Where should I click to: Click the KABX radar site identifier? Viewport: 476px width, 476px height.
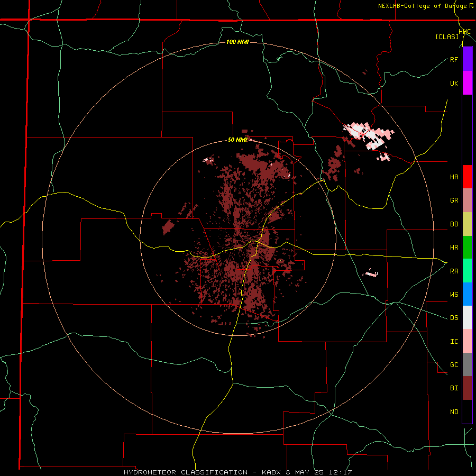coord(272,472)
